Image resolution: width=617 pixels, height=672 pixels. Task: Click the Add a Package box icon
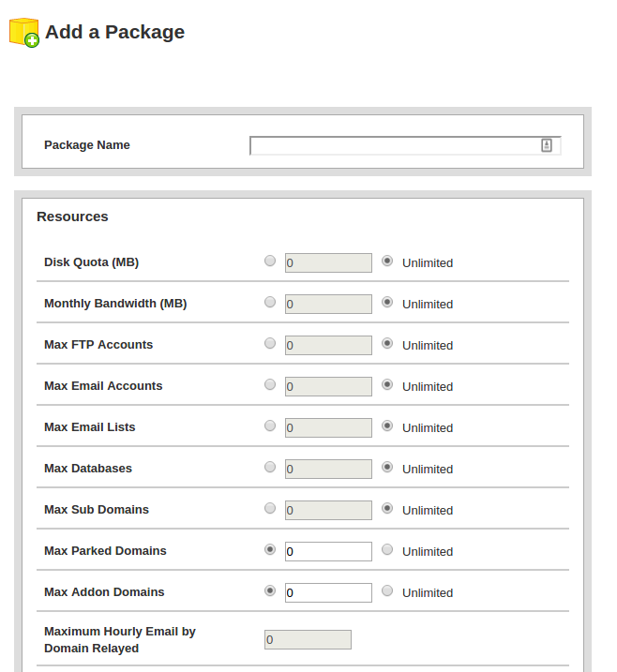[x=24, y=33]
